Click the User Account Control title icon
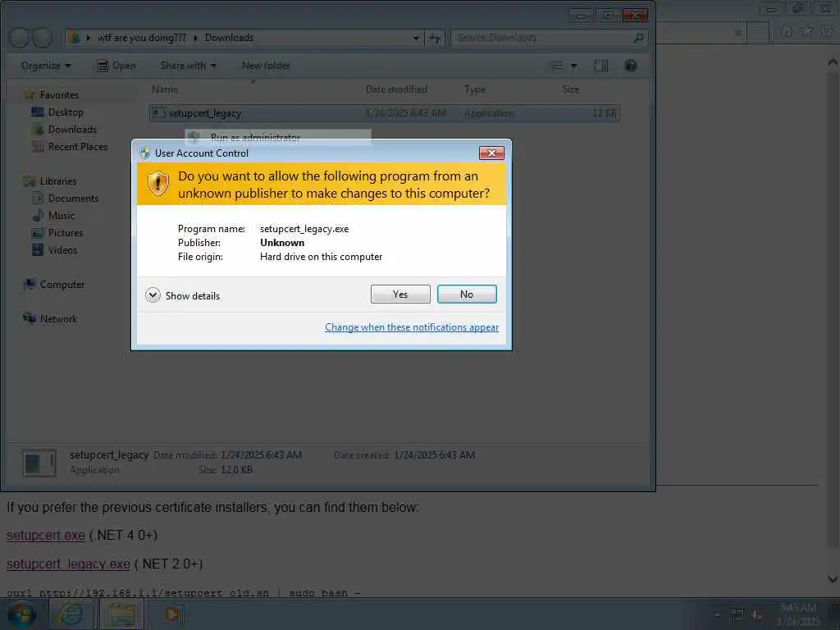The width and height of the screenshot is (840, 630). tap(145, 153)
